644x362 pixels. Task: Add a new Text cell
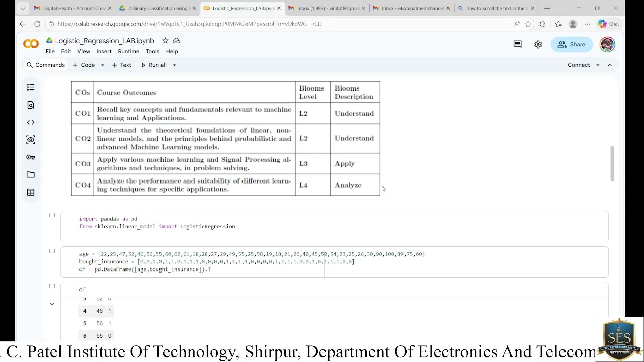[x=121, y=65]
